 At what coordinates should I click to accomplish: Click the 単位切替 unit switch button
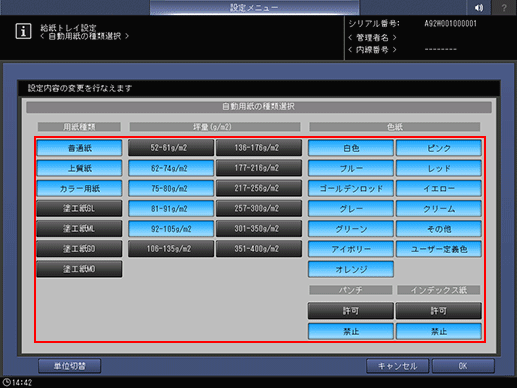(x=69, y=366)
